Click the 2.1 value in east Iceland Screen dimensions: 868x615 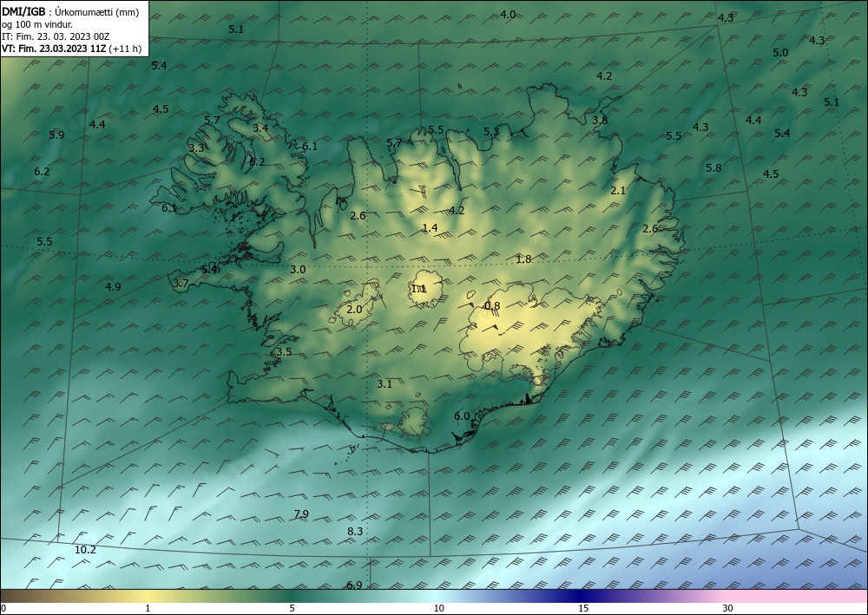[x=618, y=190]
